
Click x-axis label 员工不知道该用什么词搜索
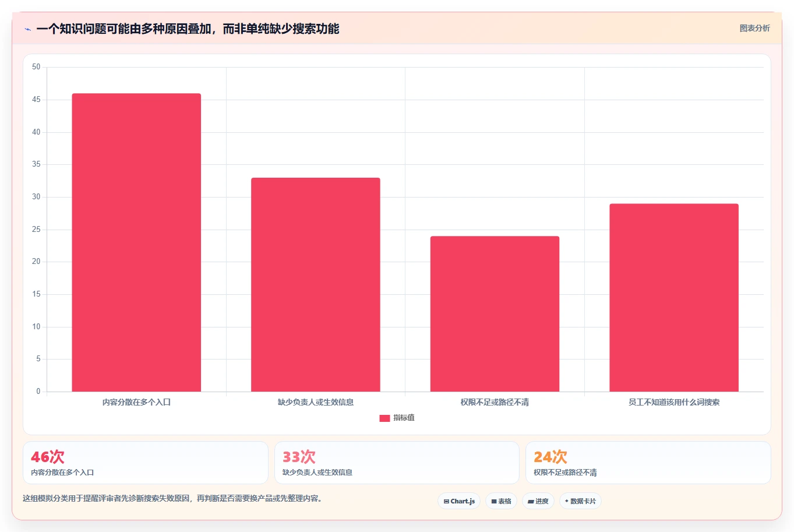point(674,402)
